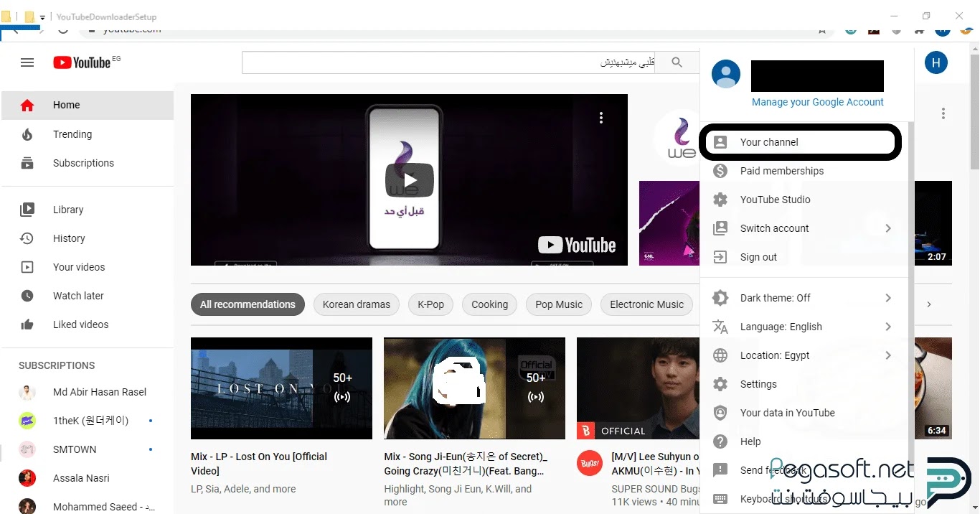
Task: Click the Settings gear icon in menu
Action: [x=720, y=384]
